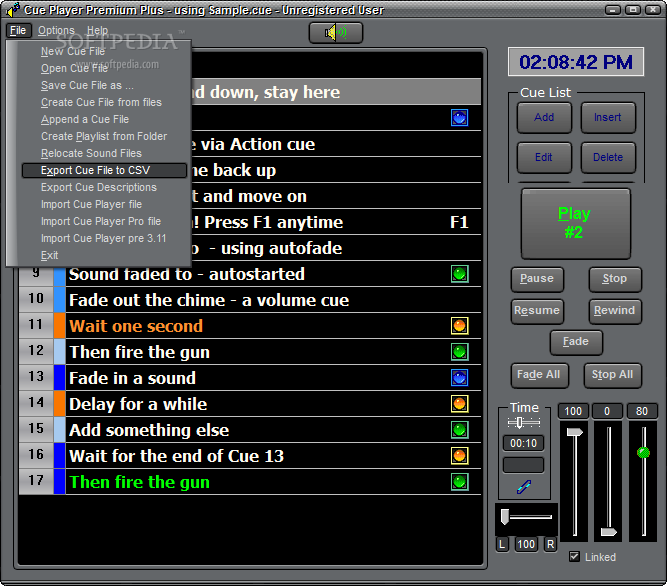Click the R pan button
The width and height of the screenshot is (667, 586).
pyautogui.click(x=550, y=544)
